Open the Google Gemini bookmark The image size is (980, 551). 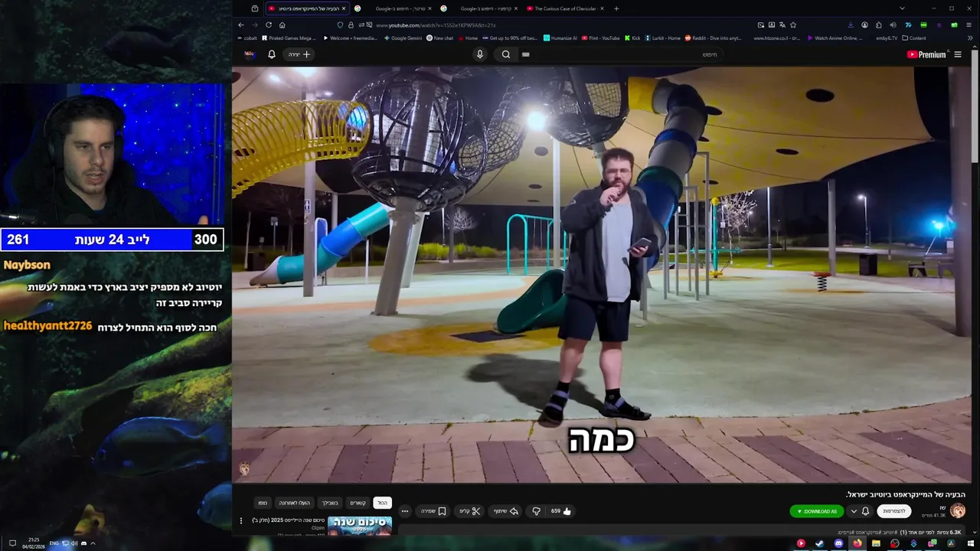(x=403, y=37)
